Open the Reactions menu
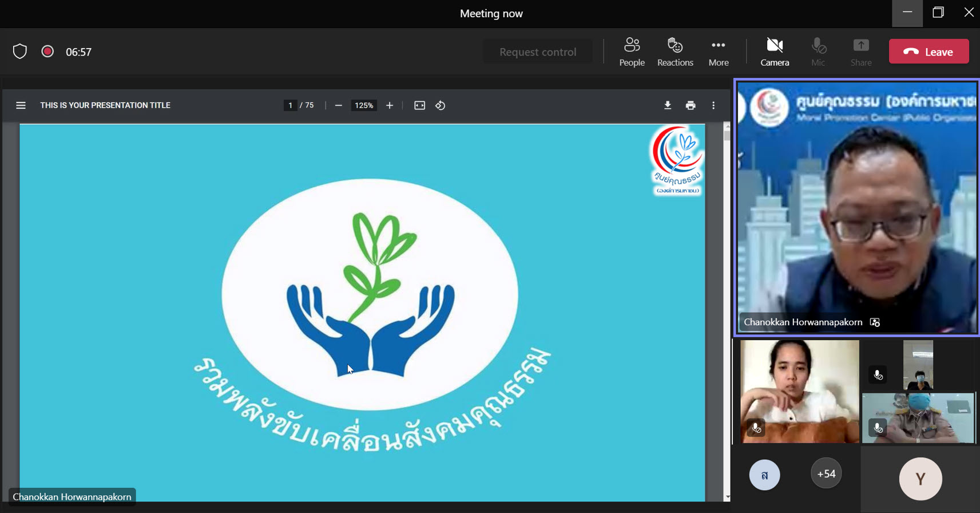Image resolution: width=980 pixels, height=513 pixels. [675, 52]
